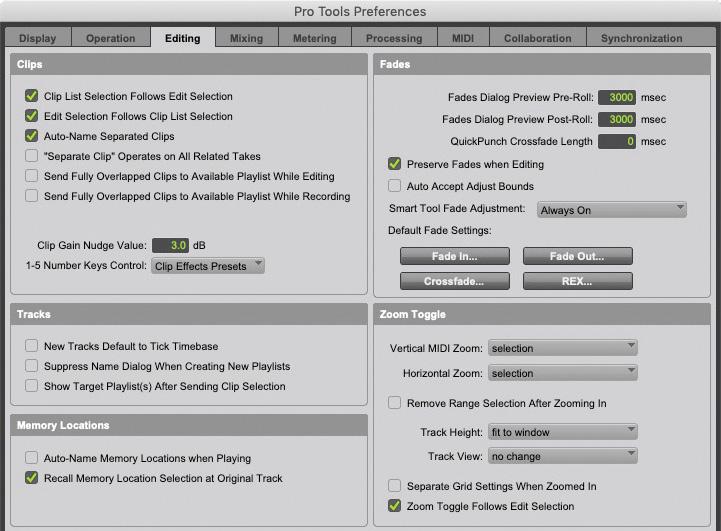
Task: Open the Crossfade... default settings
Action: click(455, 281)
